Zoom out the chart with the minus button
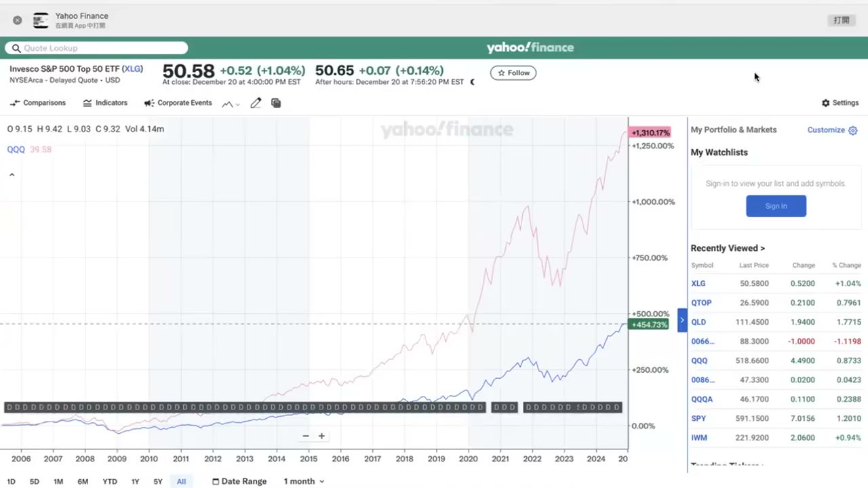This screenshot has height=488, width=868. pos(306,436)
